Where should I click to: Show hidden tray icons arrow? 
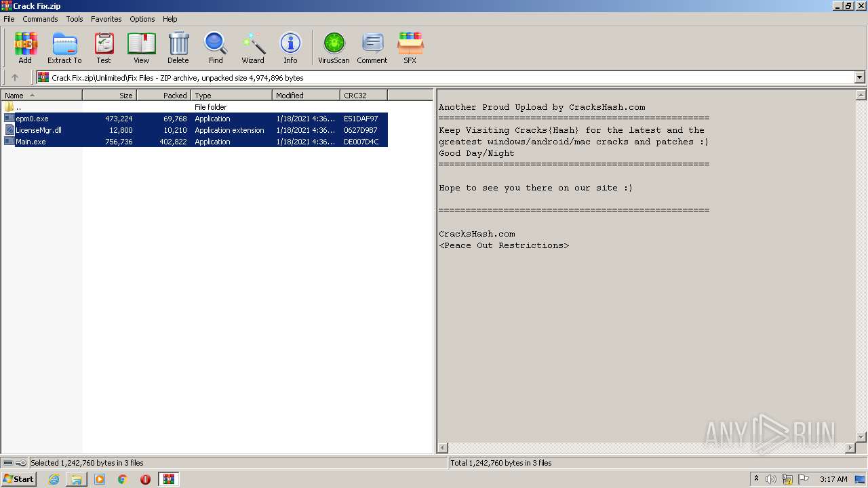pyautogui.click(x=756, y=479)
